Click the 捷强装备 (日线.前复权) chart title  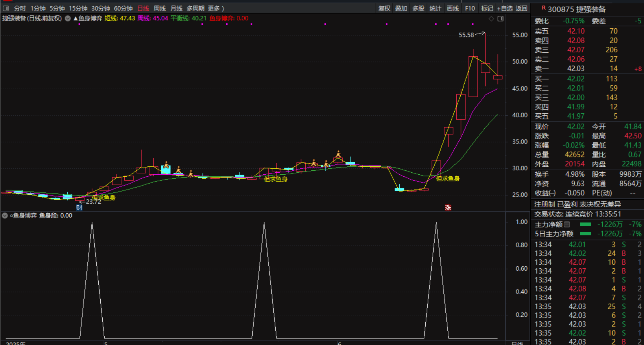click(32, 18)
